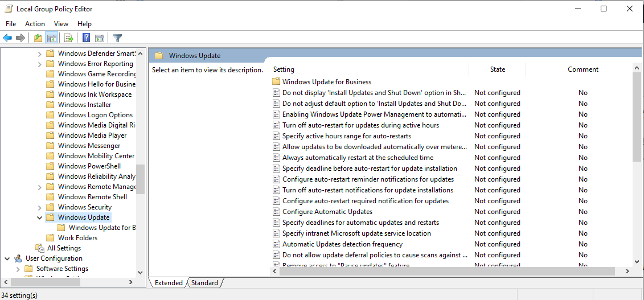Select 'Specify deadlines for automatic updates and restarts'
The height and width of the screenshot is (300, 644).
tap(360, 223)
